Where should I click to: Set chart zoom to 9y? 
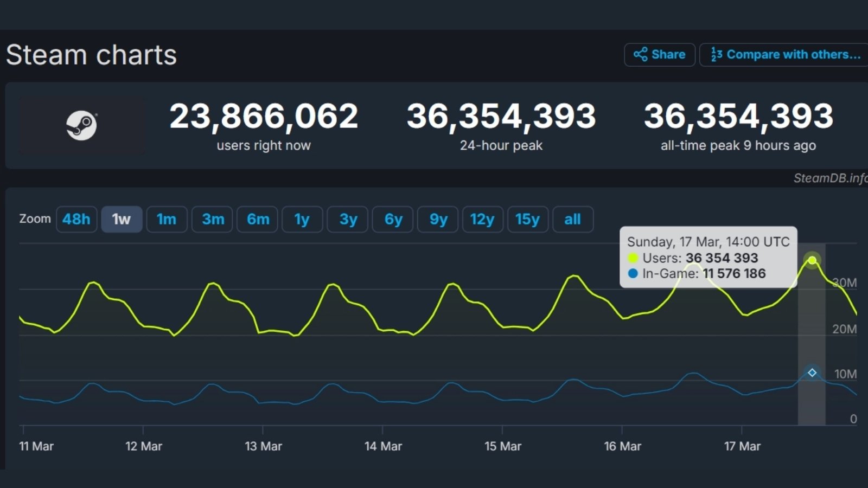(x=438, y=219)
